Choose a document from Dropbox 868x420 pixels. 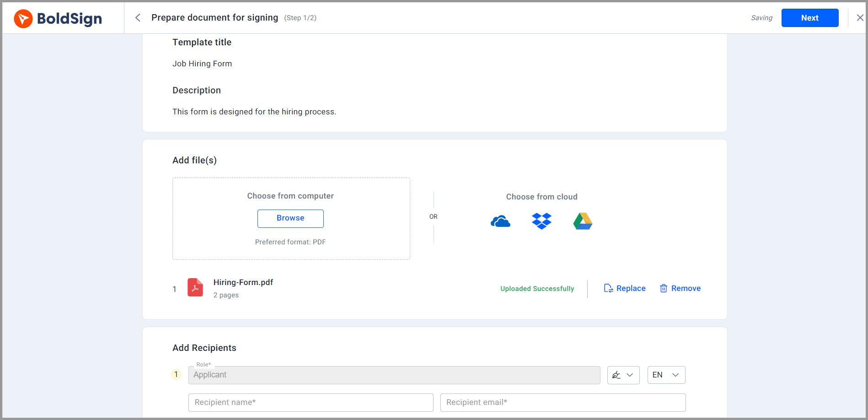coord(541,221)
